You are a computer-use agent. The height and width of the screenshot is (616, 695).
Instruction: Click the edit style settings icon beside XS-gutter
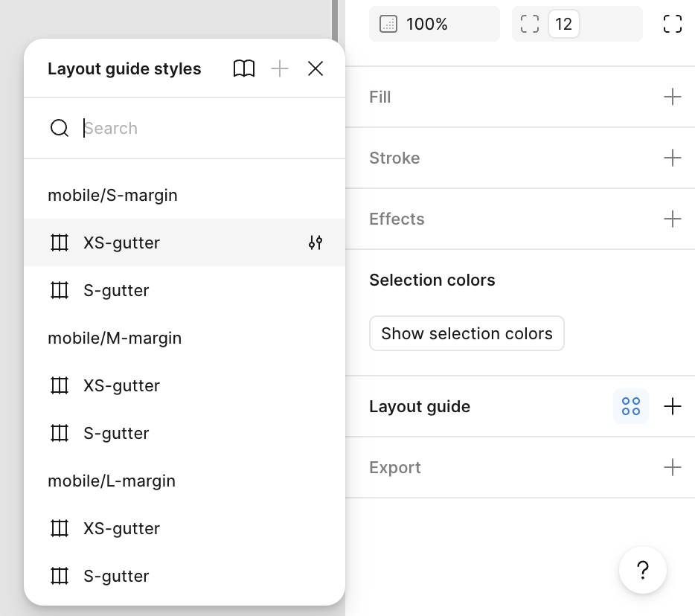pyautogui.click(x=315, y=243)
